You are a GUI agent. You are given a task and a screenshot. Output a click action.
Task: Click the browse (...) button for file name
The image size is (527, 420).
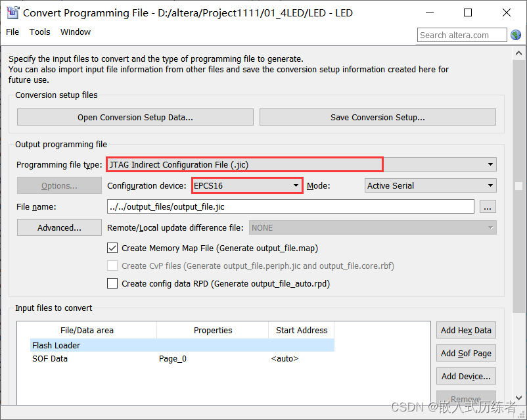tap(488, 206)
